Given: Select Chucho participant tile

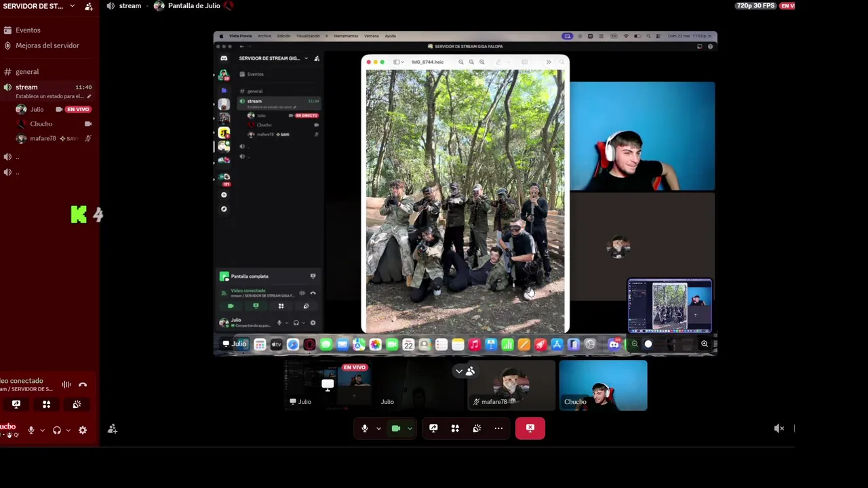Looking at the screenshot, I should click(x=604, y=385).
